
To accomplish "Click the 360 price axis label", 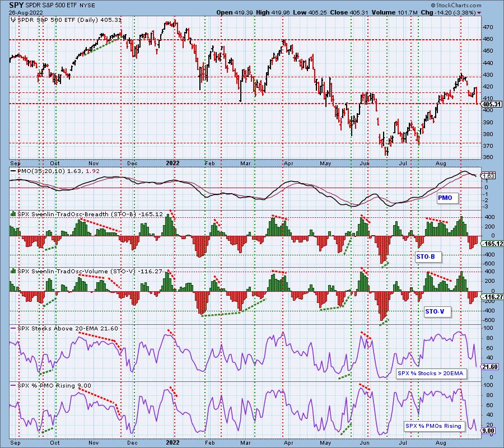I will pos(488,157).
